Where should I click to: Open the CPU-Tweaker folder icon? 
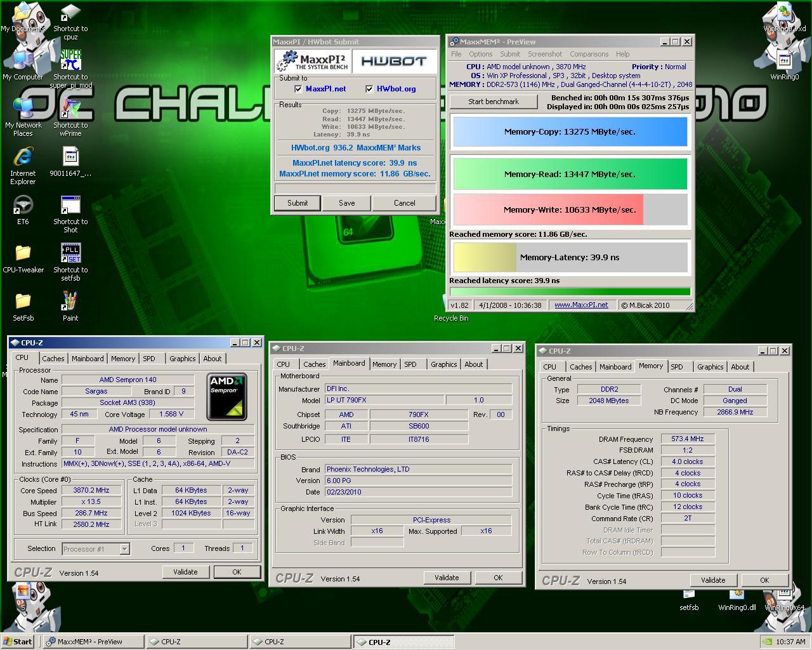point(23,258)
